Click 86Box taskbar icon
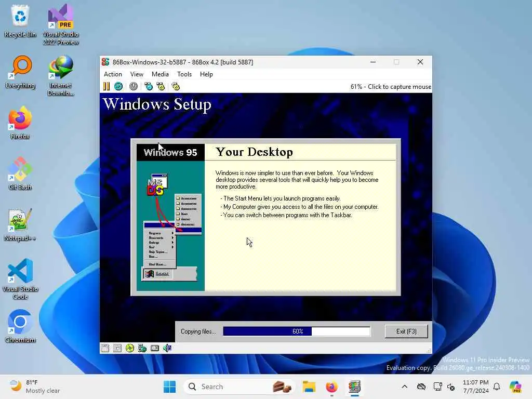This screenshot has height=399, width=532. click(354, 387)
